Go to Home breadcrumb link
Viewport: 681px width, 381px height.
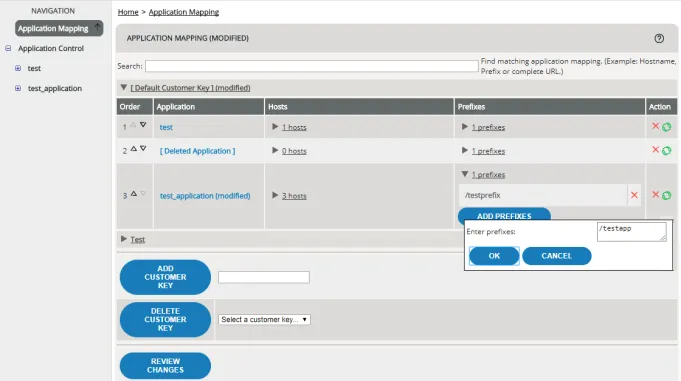click(x=128, y=12)
